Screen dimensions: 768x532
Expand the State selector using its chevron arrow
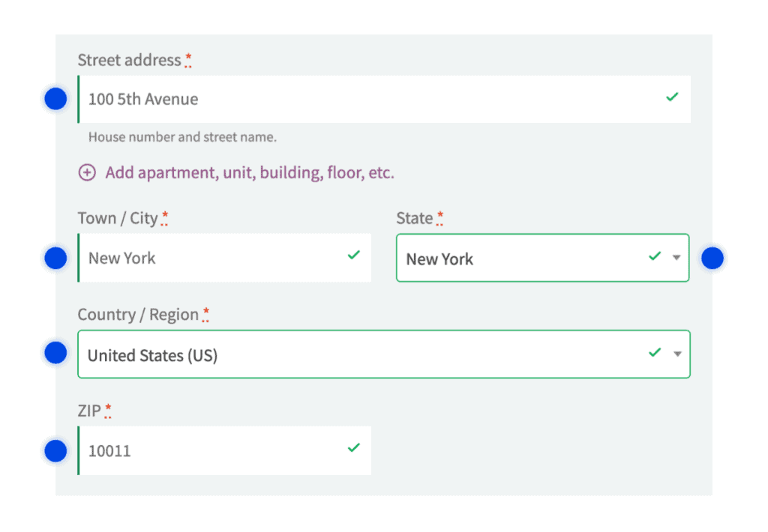click(x=678, y=258)
